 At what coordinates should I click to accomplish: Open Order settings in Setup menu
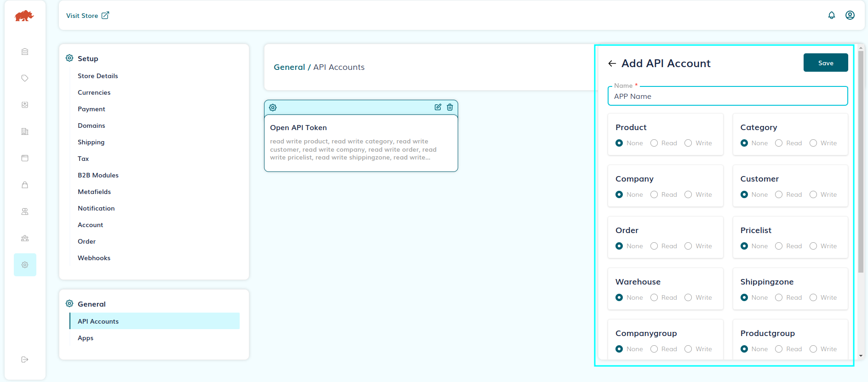(86, 241)
